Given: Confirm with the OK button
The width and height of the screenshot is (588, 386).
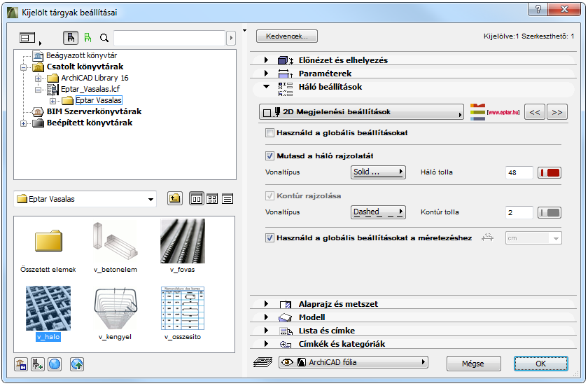Looking at the screenshot, I should click(x=540, y=364).
